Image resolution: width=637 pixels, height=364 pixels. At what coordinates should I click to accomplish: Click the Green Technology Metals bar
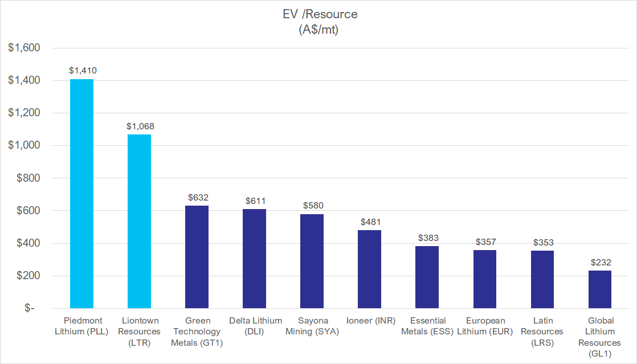click(197, 257)
